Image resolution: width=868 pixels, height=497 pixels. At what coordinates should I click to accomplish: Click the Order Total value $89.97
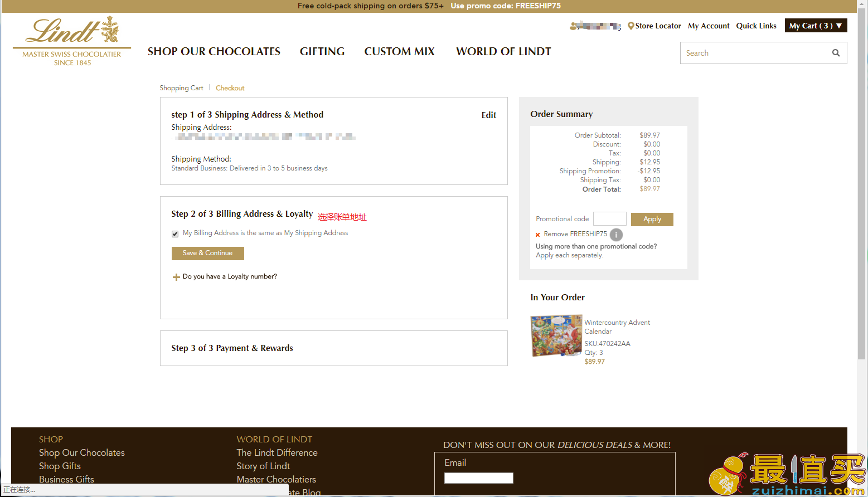[649, 189]
